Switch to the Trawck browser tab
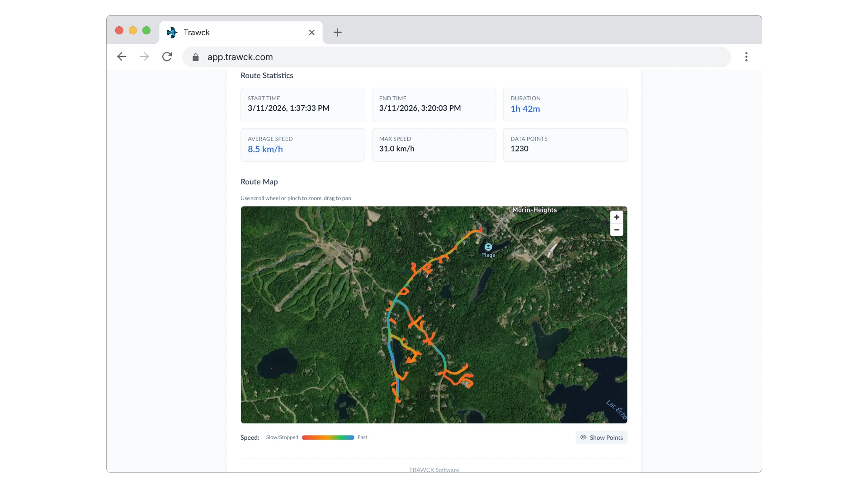The width and height of the screenshot is (868, 488). [x=226, y=32]
